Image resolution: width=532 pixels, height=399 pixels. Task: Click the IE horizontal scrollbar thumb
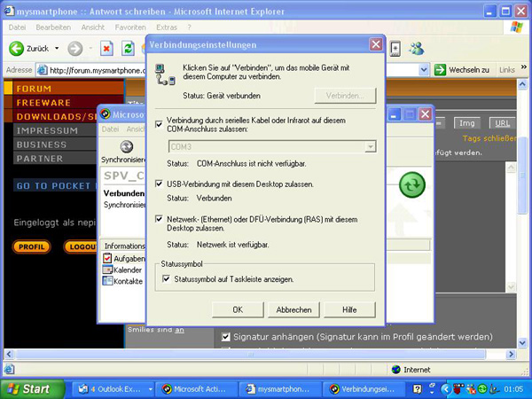pyautogui.click(x=250, y=355)
